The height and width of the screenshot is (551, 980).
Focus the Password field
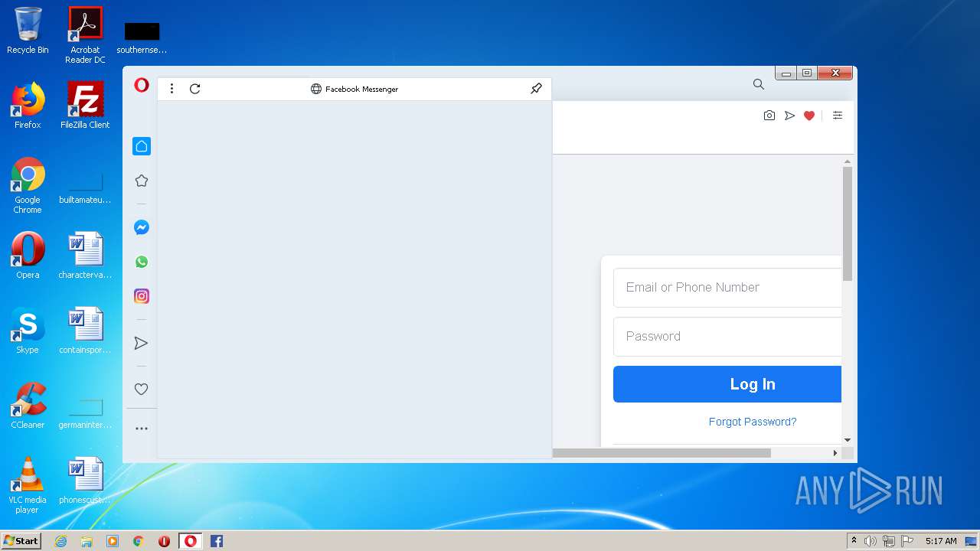(x=727, y=337)
